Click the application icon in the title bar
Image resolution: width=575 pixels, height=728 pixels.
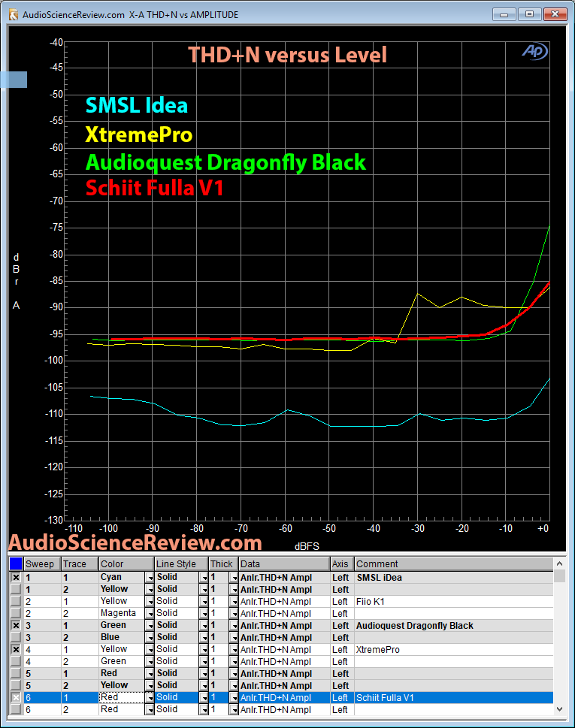[14, 14]
